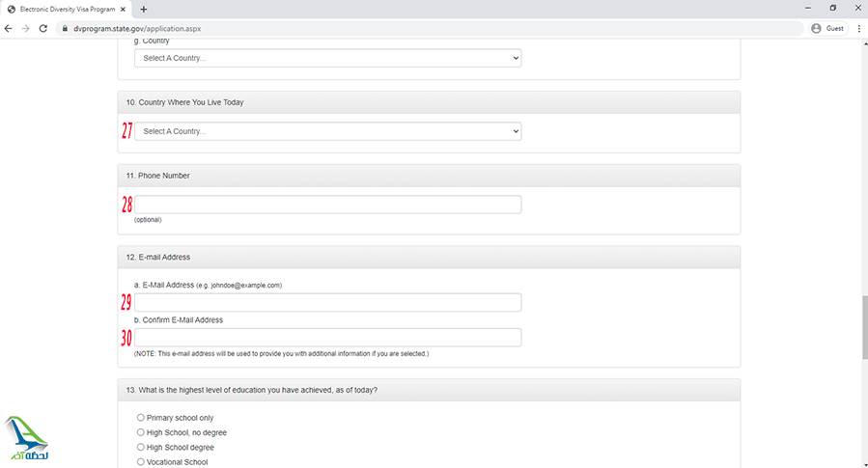Reload the page with refresh icon
Viewport: 868px width, 468px height.
click(43, 29)
